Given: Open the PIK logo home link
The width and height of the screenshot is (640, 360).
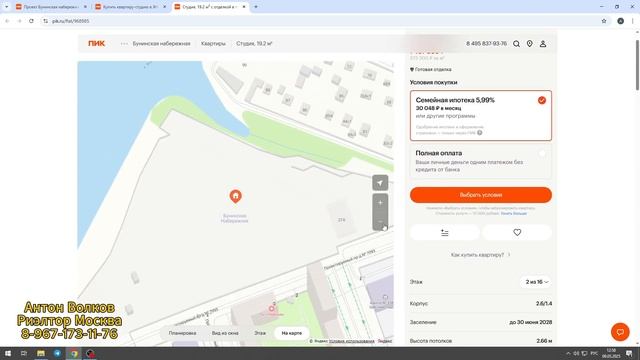Looking at the screenshot, I should (x=96, y=43).
